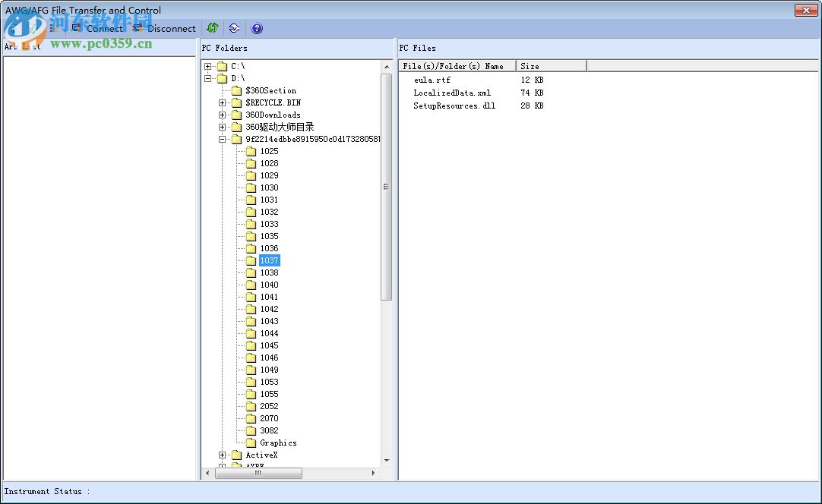The width and height of the screenshot is (822, 504).
Task: Open the ActiveX folder
Action: [261, 455]
